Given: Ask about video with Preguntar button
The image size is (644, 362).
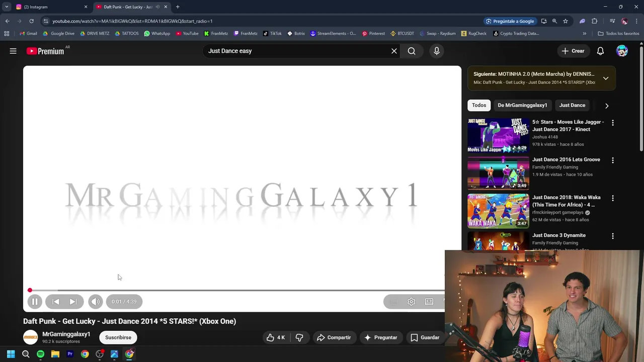Looking at the screenshot, I should coord(380,337).
